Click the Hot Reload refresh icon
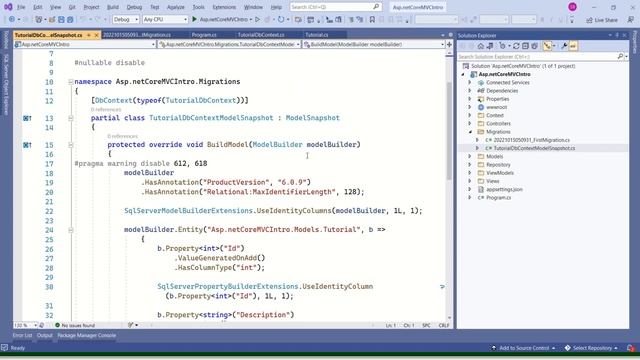Image resolution: width=640 pixels, height=360 pixels. click(281, 19)
